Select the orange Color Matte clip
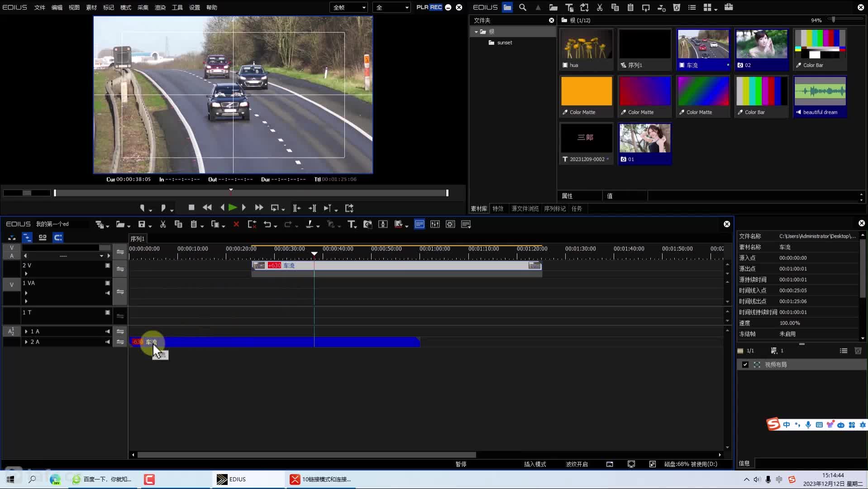The image size is (868, 489). 587,96
